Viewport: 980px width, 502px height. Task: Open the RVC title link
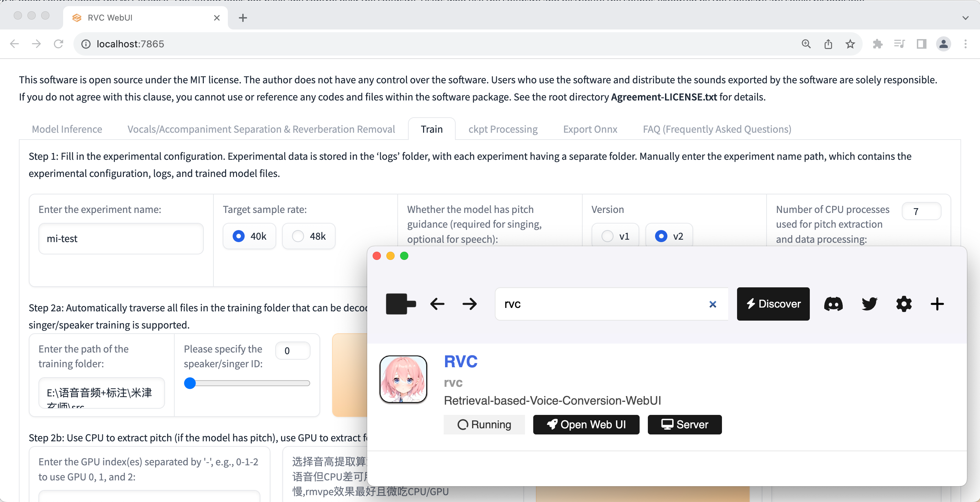tap(461, 361)
